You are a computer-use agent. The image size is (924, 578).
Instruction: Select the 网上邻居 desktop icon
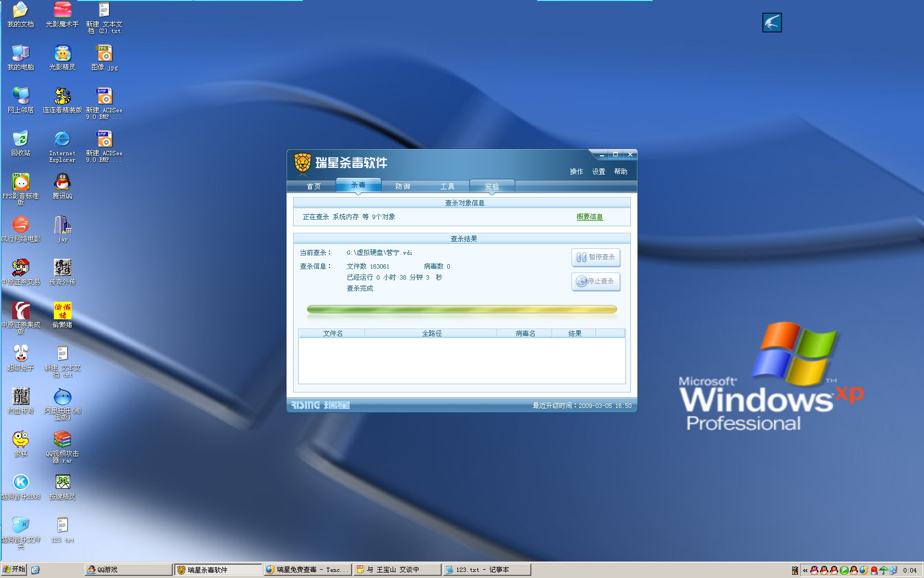click(20, 100)
